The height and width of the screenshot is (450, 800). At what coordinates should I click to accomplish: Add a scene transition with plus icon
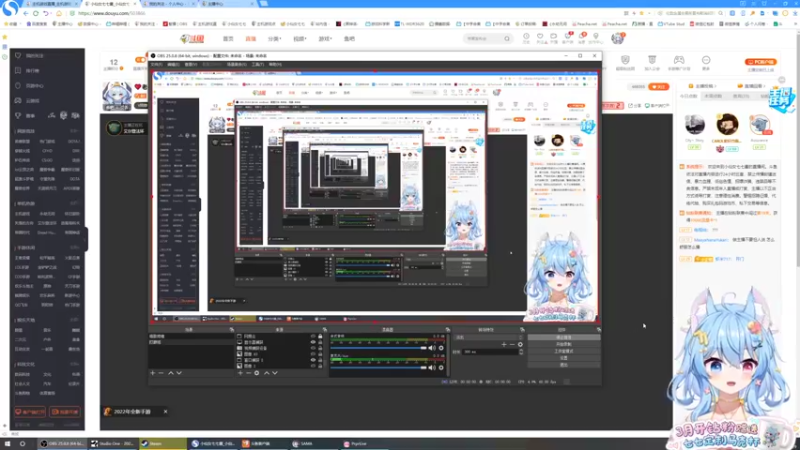click(504, 344)
